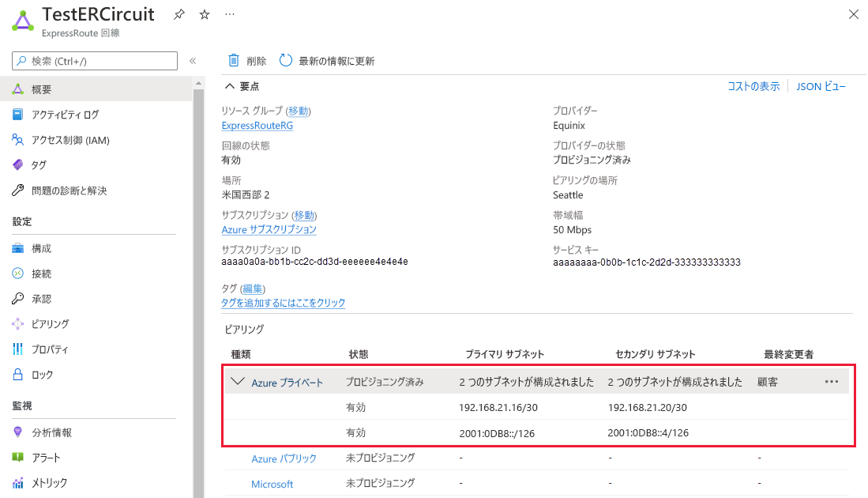Click 移動 link beside リソース グループ
Viewport: 868px width, 498px height.
[x=299, y=111]
